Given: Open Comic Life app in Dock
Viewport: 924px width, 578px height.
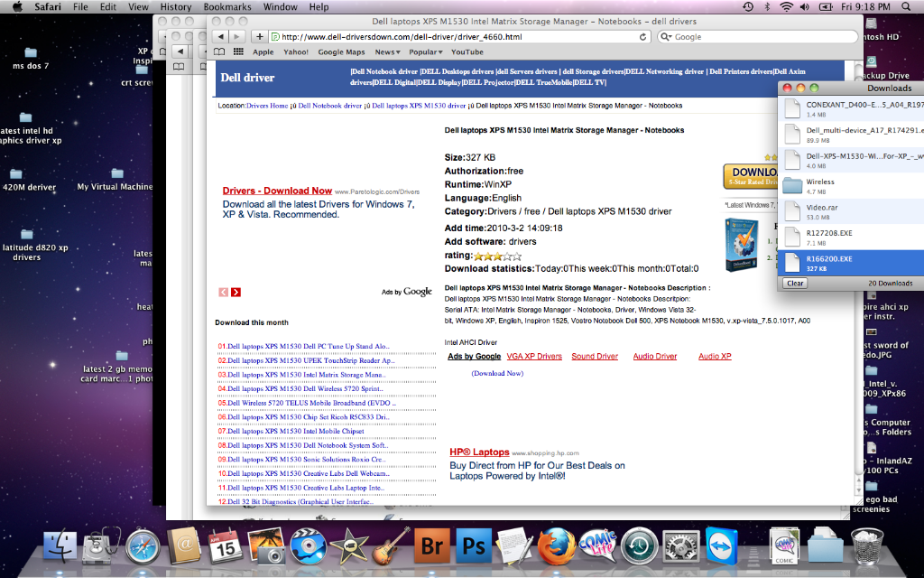Looking at the screenshot, I should (597, 546).
